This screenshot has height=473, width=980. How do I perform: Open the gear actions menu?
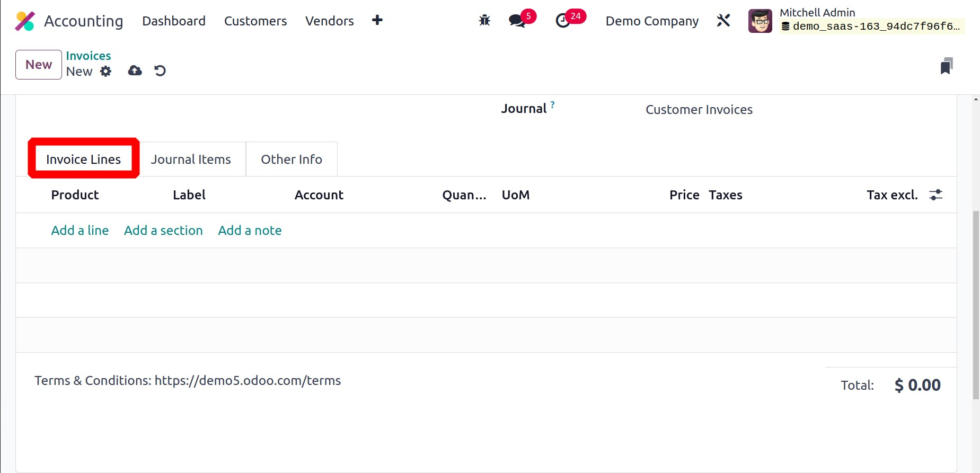coord(106,71)
